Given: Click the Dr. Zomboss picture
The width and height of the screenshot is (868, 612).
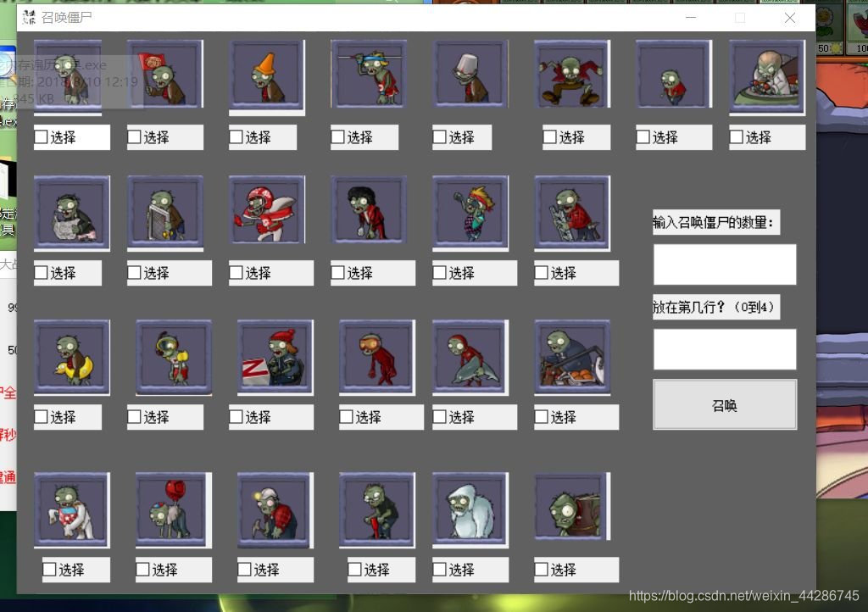Looking at the screenshot, I should pos(767,76).
